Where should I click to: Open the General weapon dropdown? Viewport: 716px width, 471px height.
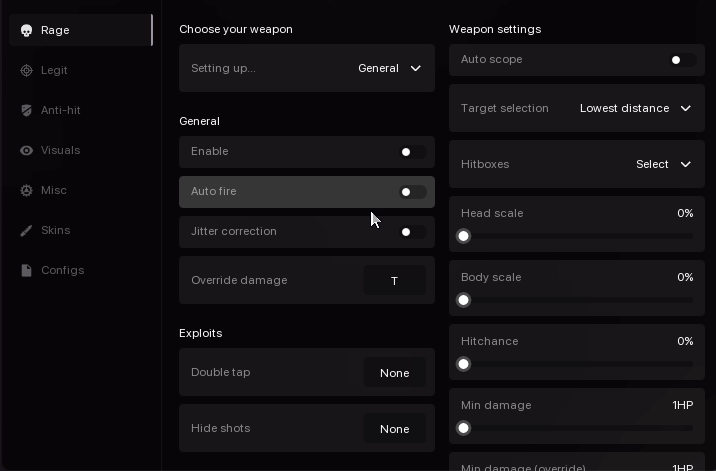coord(389,68)
